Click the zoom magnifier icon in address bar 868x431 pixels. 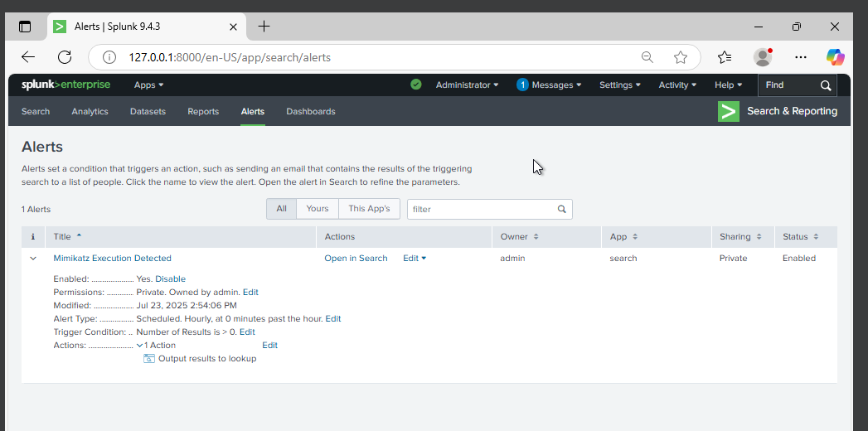[647, 57]
